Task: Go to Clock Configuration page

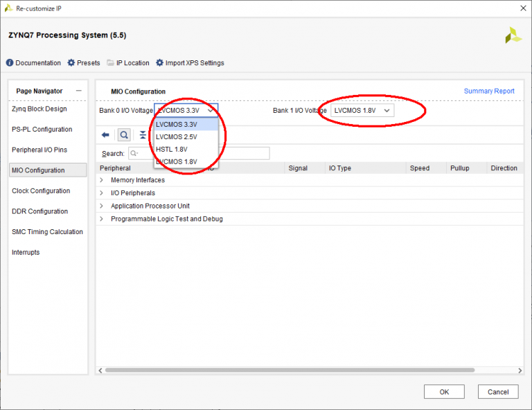Action: [x=41, y=191]
